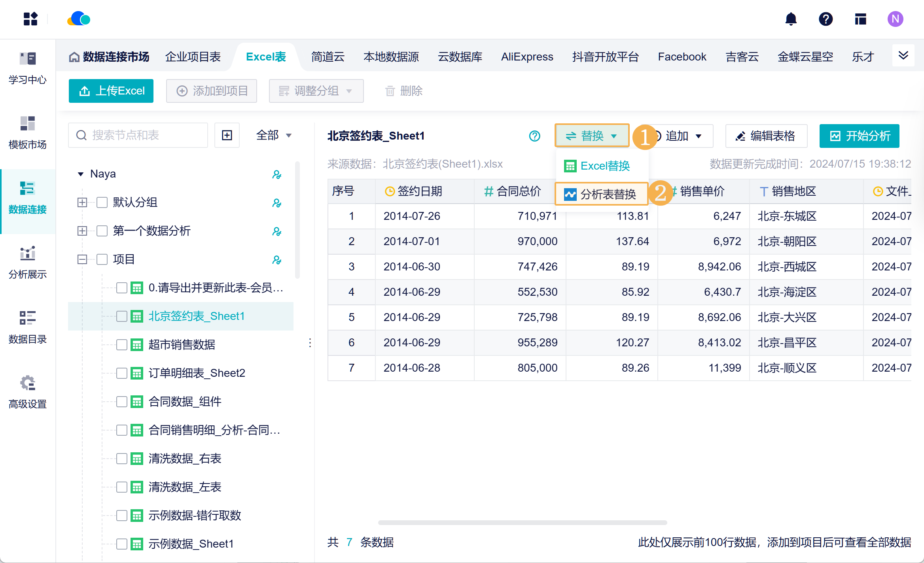Check the 默认分组 checkbox
The height and width of the screenshot is (563, 924).
pyautogui.click(x=102, y=202)
